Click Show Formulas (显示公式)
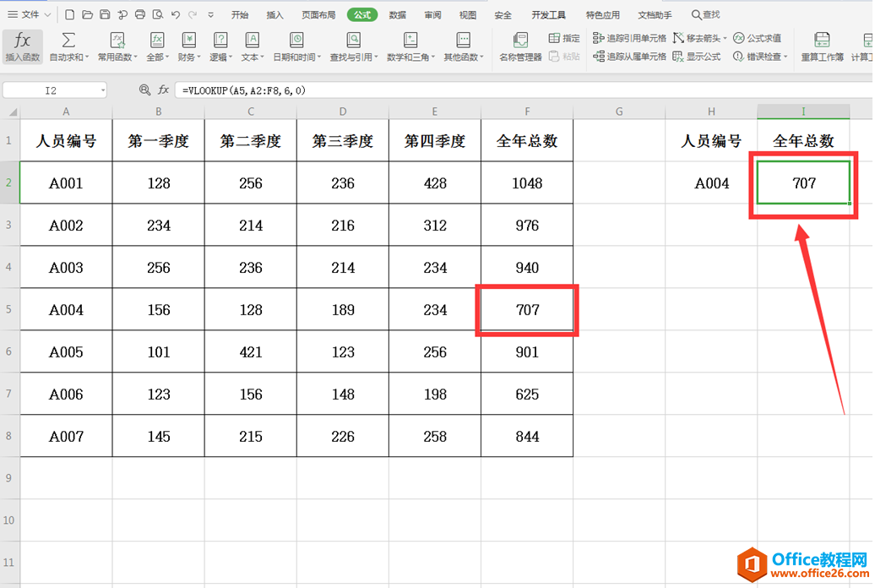 [x=697, y=57]
